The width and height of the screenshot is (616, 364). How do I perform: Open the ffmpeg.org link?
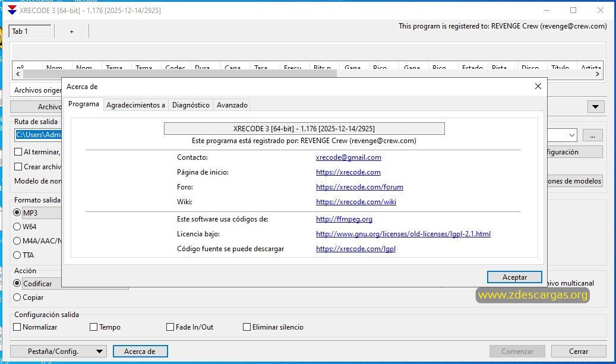344,219
